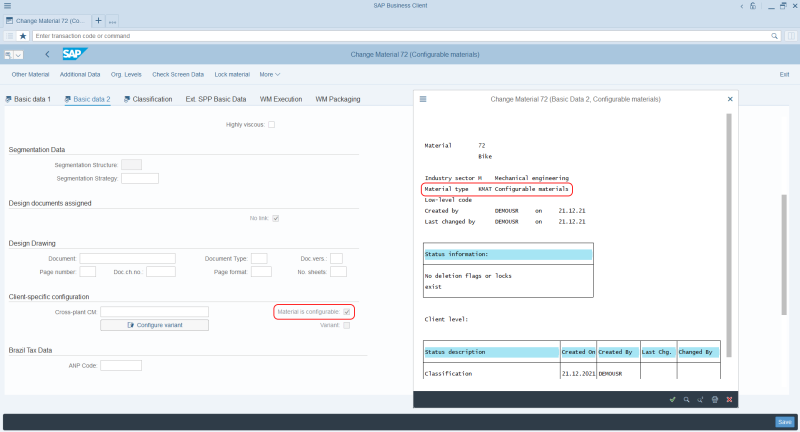800x432 pixels.
Task: Toggle the No link checkbox
Action: [276, 218]
